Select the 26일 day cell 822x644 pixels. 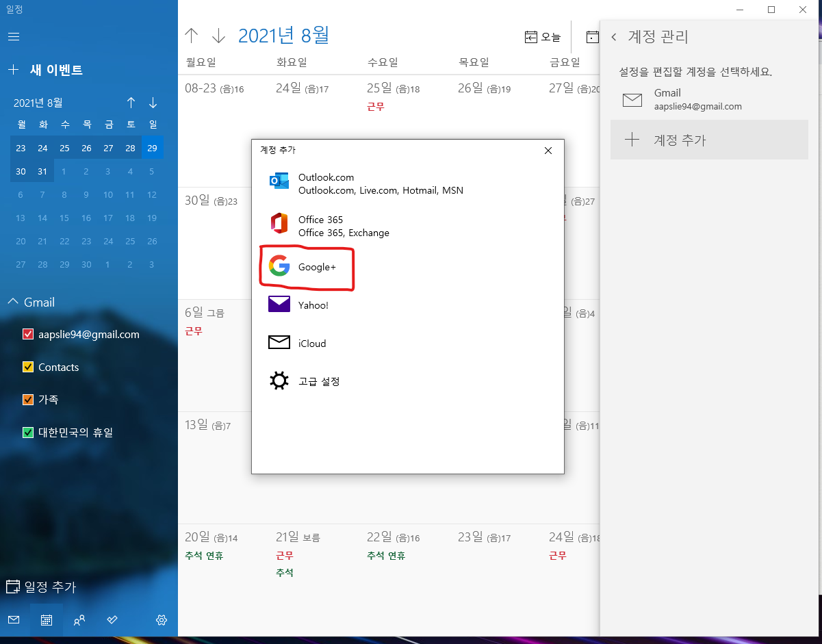coord(496,130)
